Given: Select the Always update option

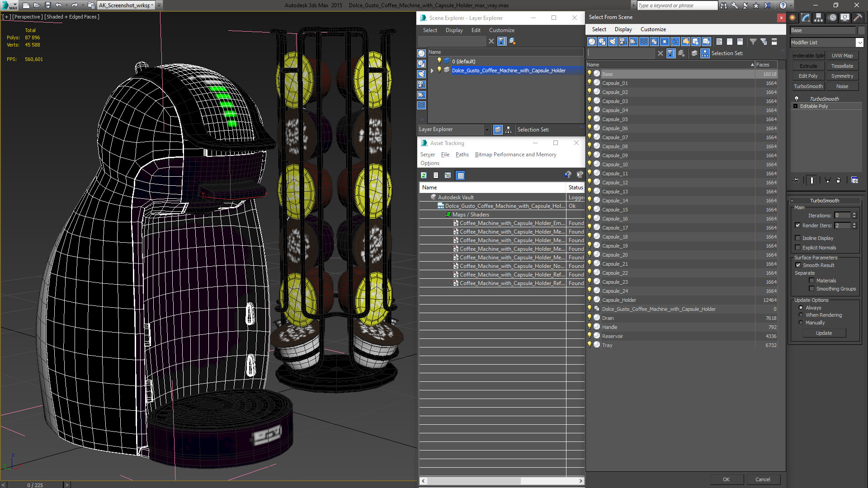Looking at the screenshot, I should click(x=801, y=308).
